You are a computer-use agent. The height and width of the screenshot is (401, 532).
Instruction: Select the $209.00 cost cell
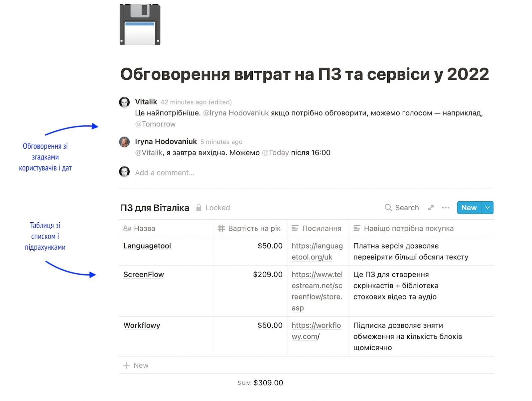click(250, 291)
